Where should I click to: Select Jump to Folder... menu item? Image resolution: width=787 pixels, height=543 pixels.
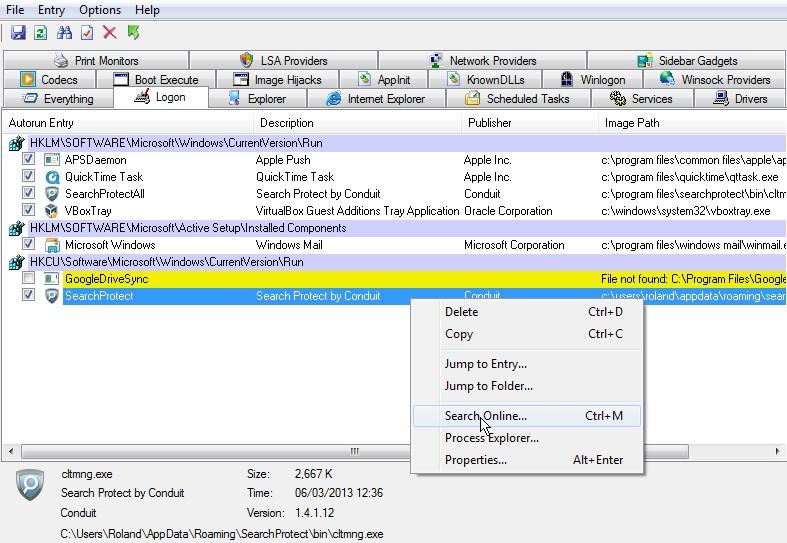[x=527, y=386]
